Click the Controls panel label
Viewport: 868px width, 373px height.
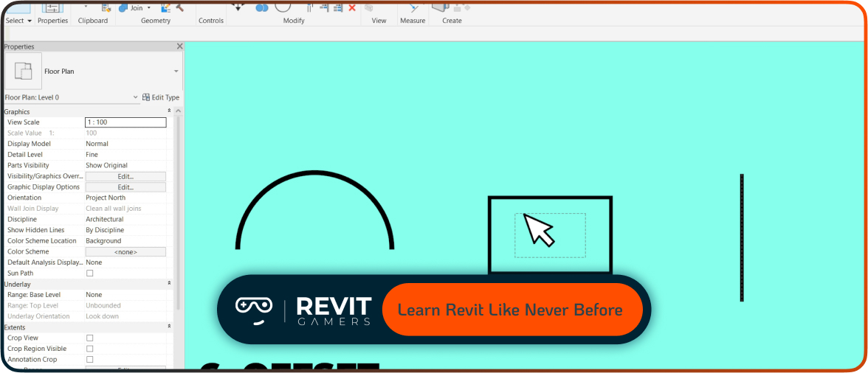[x=211, y=21]
